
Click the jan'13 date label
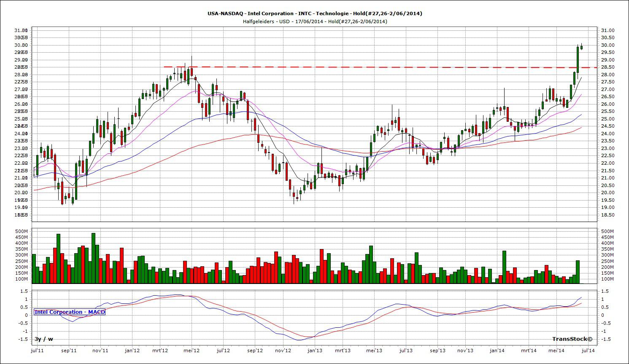click(315, 351)
